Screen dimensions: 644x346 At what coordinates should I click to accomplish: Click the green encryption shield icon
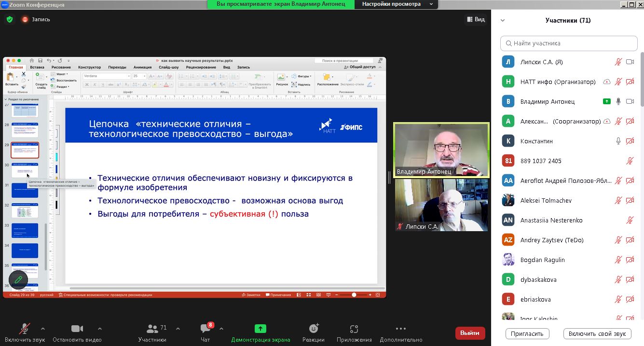(x=10, y=19)
